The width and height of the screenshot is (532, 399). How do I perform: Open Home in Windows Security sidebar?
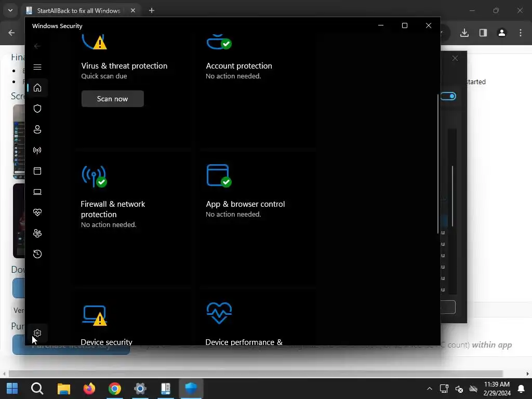click(x=37, y=88)
